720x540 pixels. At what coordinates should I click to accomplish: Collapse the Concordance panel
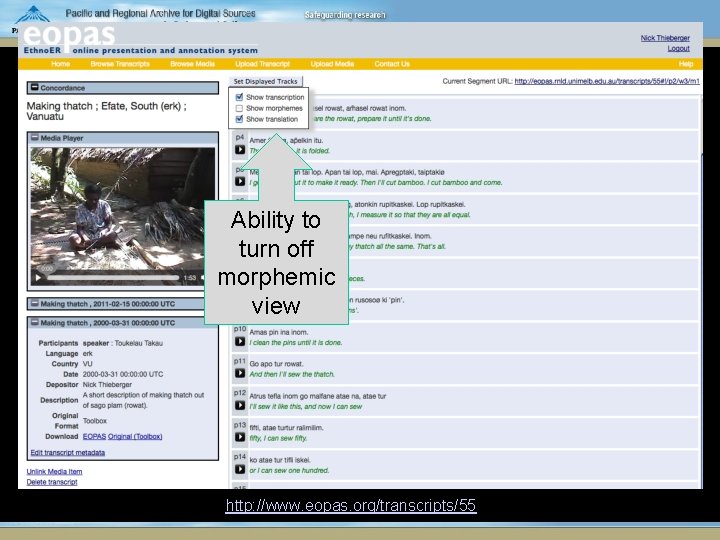tap(34, 87)
